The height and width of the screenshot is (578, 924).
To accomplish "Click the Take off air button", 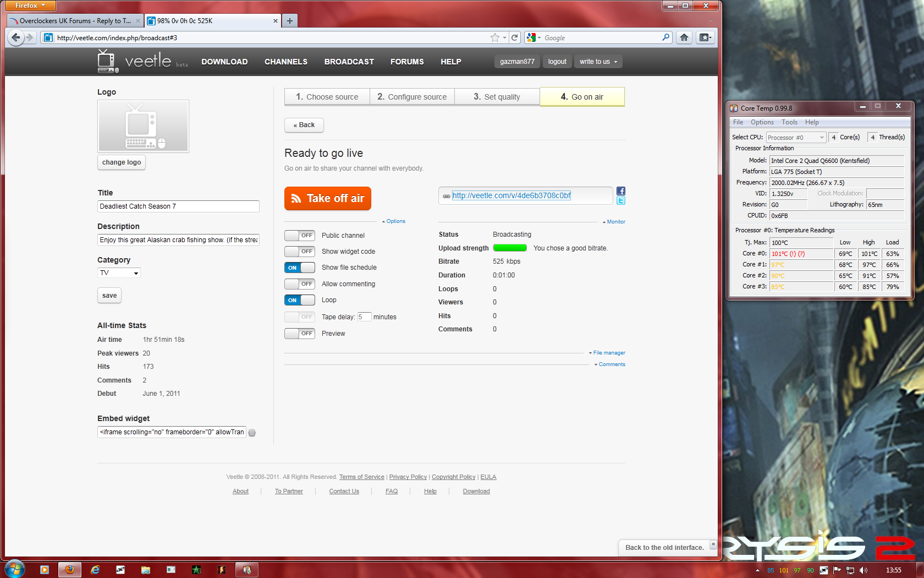I will pos(328,198).
